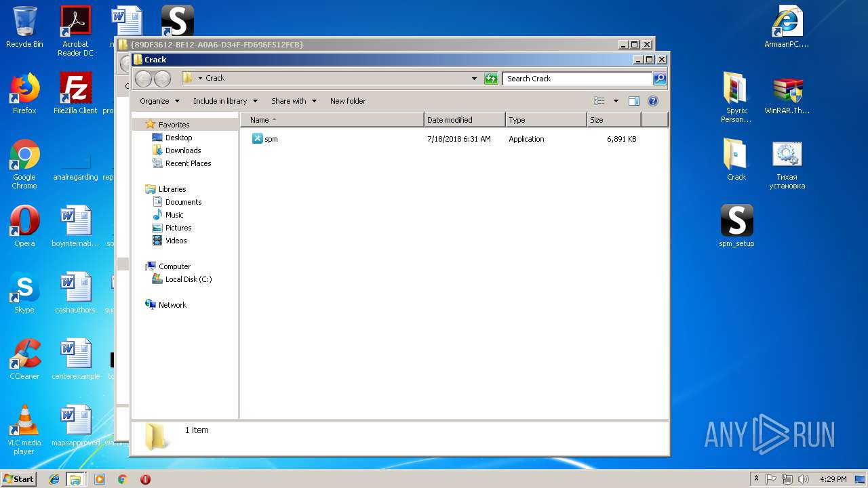This screenshot has width=868, height=488.
Task: Open Local Disk (C:) in navigation pane
Action: [x=189, y=279]
